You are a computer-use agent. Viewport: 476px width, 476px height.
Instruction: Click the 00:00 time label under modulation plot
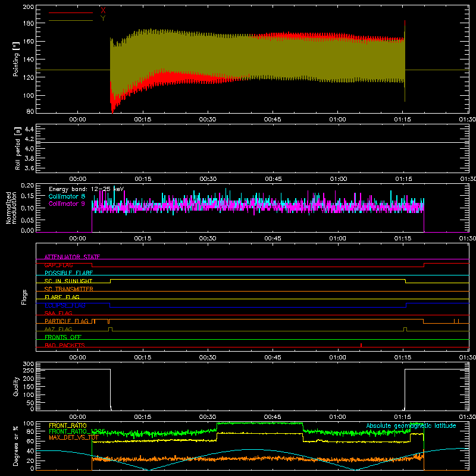click(x=78, y=239)
